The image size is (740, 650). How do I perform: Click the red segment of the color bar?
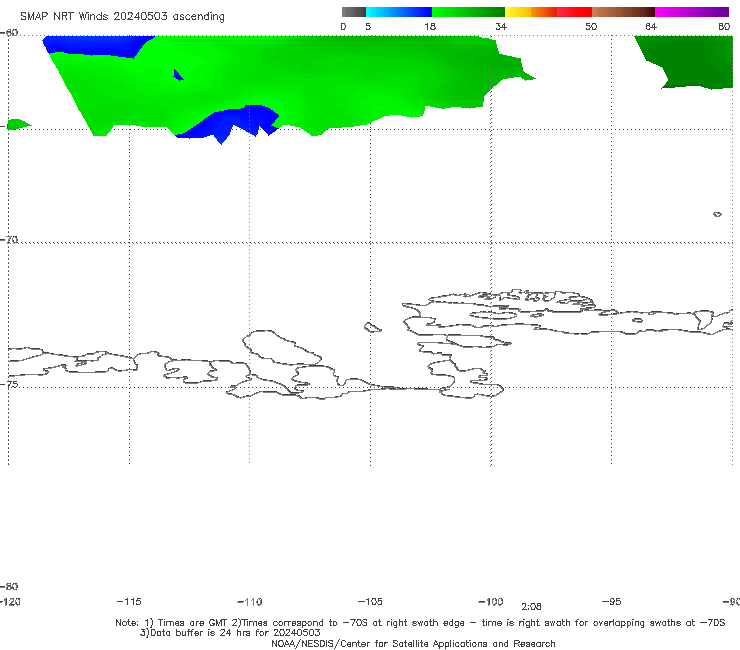574,12
